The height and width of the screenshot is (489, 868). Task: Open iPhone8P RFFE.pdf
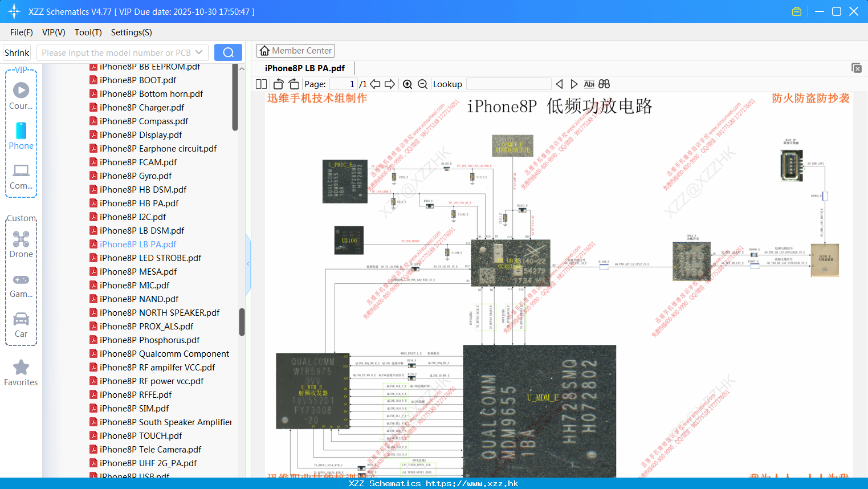(136, 394)
